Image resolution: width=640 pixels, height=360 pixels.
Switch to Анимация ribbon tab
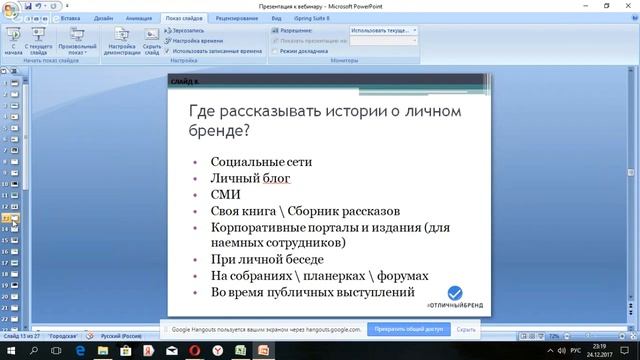coord(139,18)
